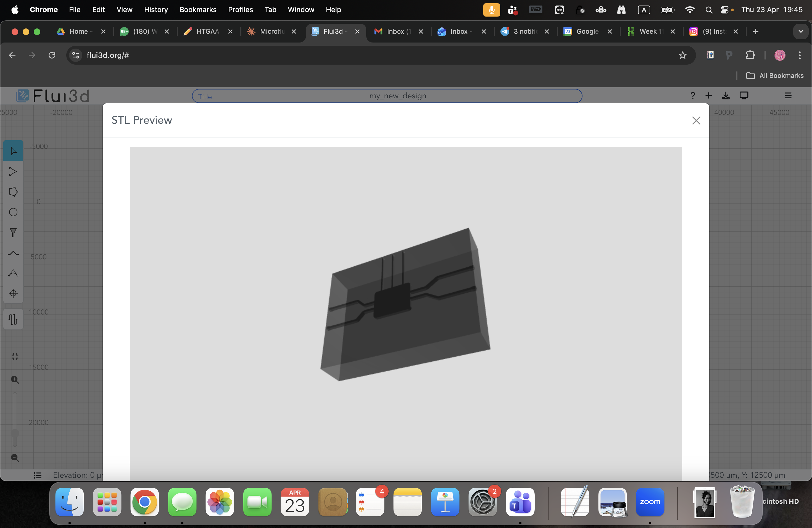812x528 pixels.
Task: Reload the current page
Action: [52, 55]
